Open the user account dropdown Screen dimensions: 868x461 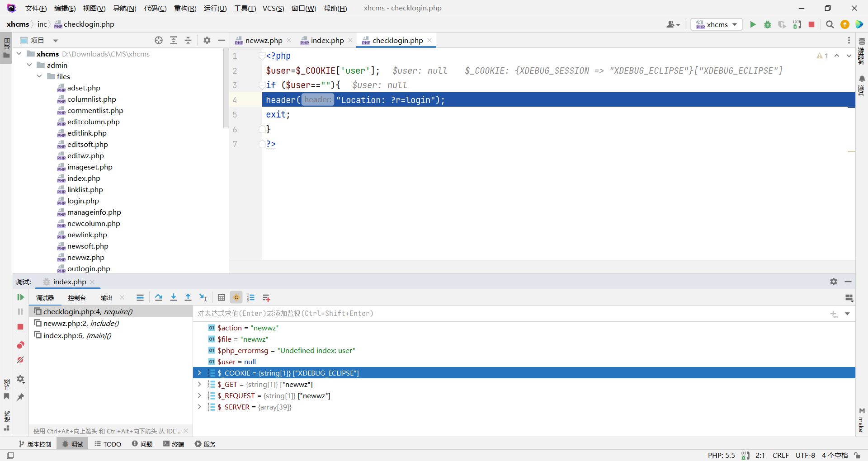point(673,24)
